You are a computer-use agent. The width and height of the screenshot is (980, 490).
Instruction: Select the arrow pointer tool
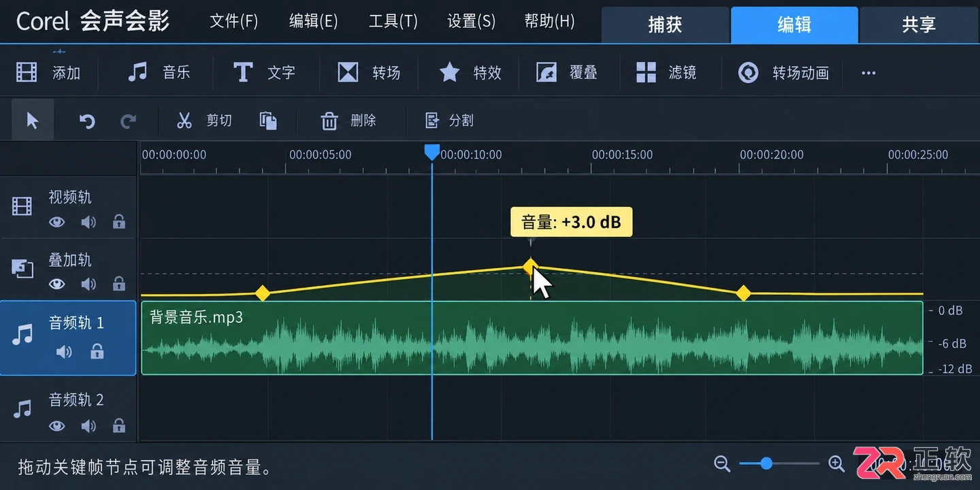click(32, 120)
